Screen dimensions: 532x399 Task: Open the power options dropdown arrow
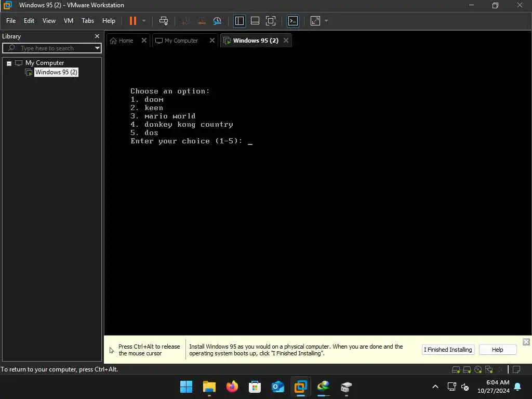[x=144, y=21]
